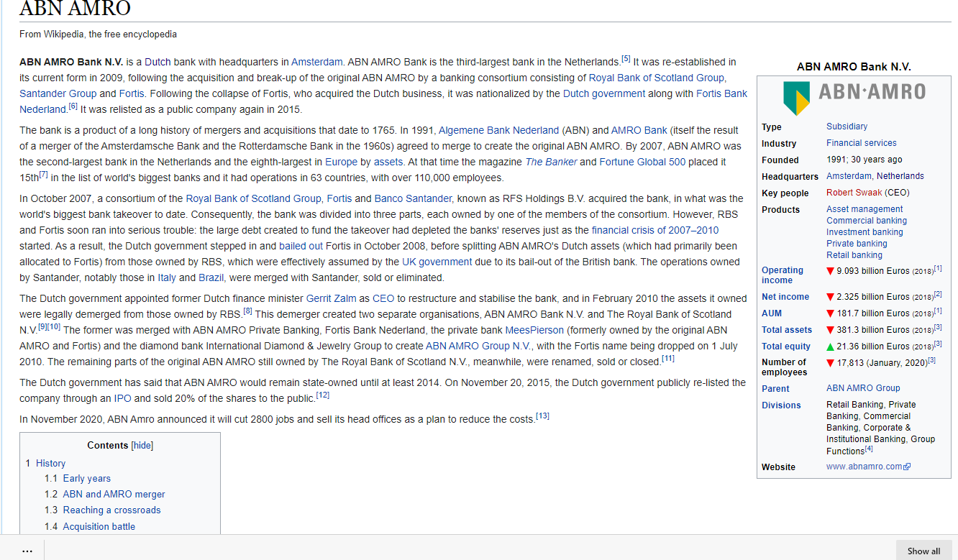Screen dimensions: 958x560
Task: Click red decrease arrow beside 17,813 employees
Action: click(x=830, y=363)
